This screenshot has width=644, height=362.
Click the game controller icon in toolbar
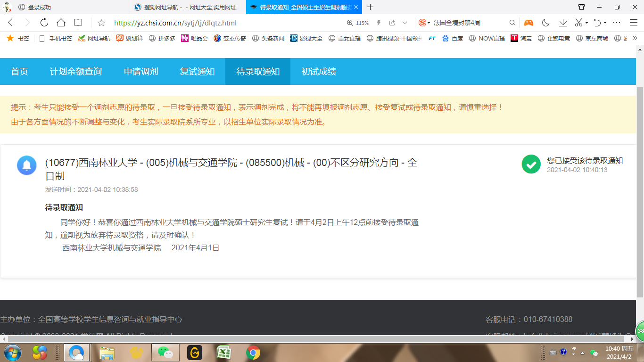pyautogui.click(x=529, y=23)
